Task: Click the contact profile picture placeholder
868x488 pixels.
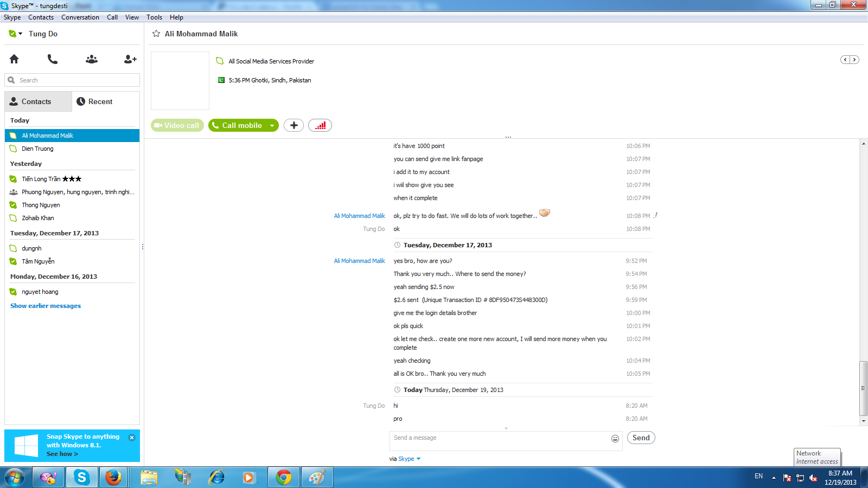Action: click(180, 81)
